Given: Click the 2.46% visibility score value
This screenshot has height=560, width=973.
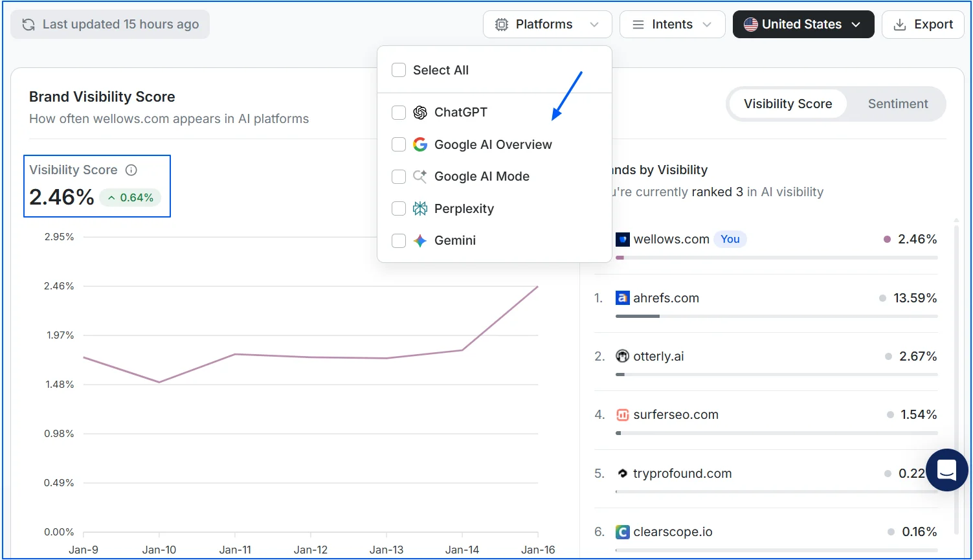Looking at the screenshot, I should [62, 197].
